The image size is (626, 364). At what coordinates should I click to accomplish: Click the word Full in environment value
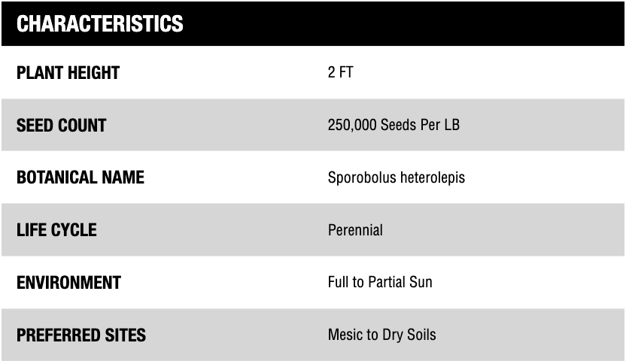click(x=339, y=283)
